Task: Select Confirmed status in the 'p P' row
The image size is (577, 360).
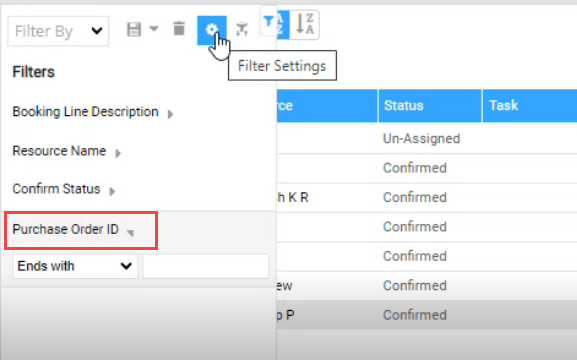Action: (415, 315)
